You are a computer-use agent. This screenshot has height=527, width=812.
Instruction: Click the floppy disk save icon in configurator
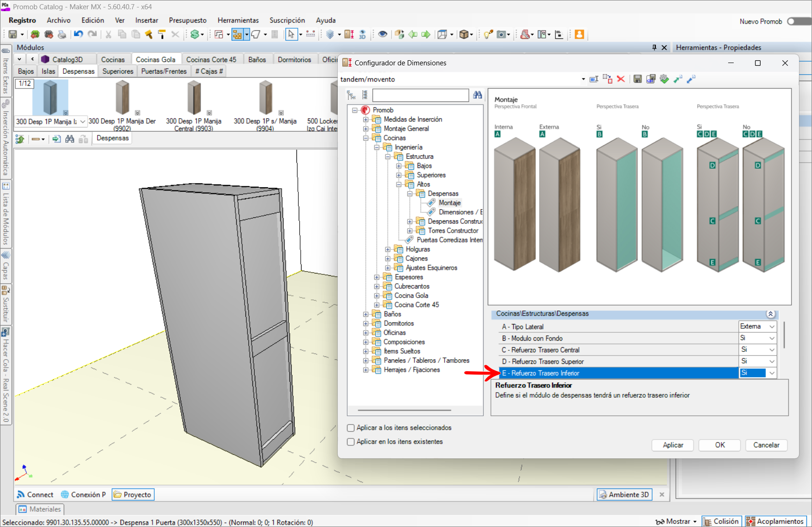[637, 79]
